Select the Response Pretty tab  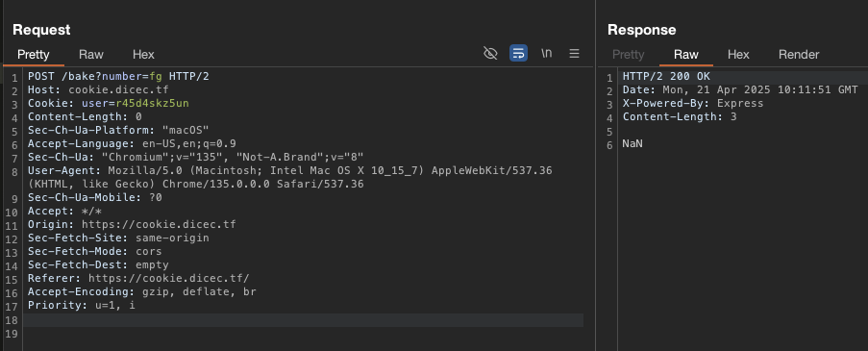tap(629, 54)
